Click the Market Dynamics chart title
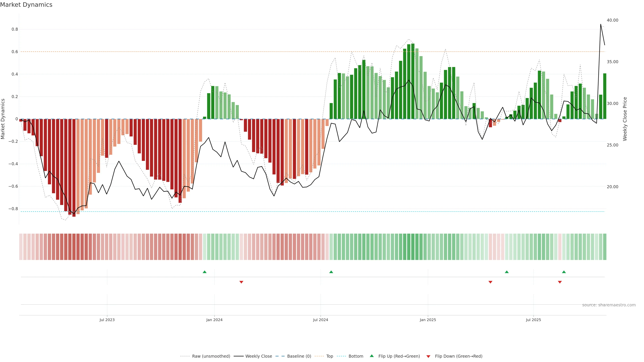Screen dimensions: 644x362 point(26,5)
